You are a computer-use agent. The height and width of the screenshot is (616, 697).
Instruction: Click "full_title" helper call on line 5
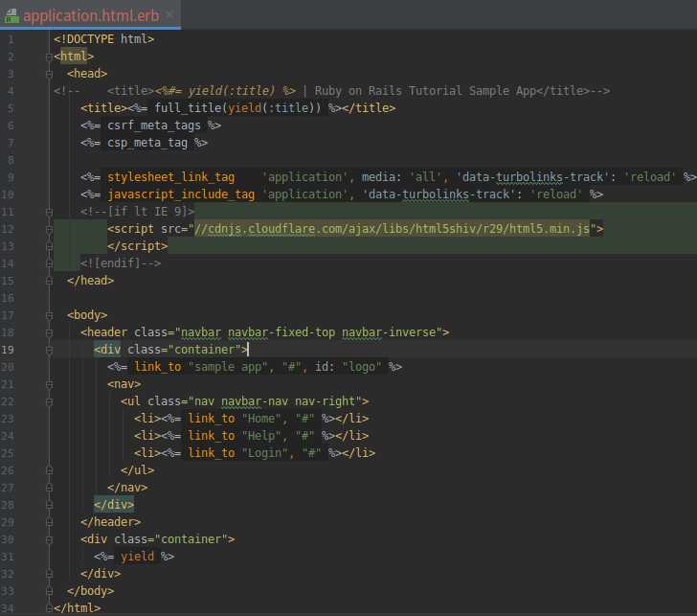(x=188, y=108)
